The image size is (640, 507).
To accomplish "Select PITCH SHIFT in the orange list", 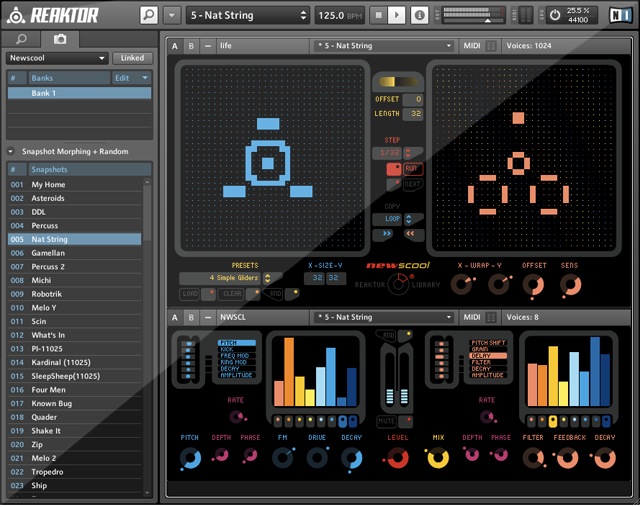I will tap(488, 343).
